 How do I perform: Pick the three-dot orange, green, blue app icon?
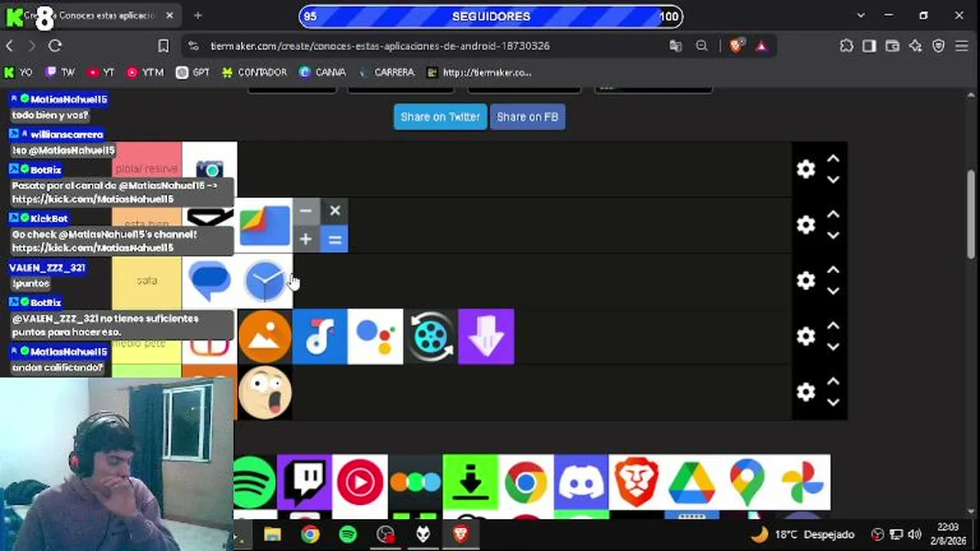(x=415, y=482)
